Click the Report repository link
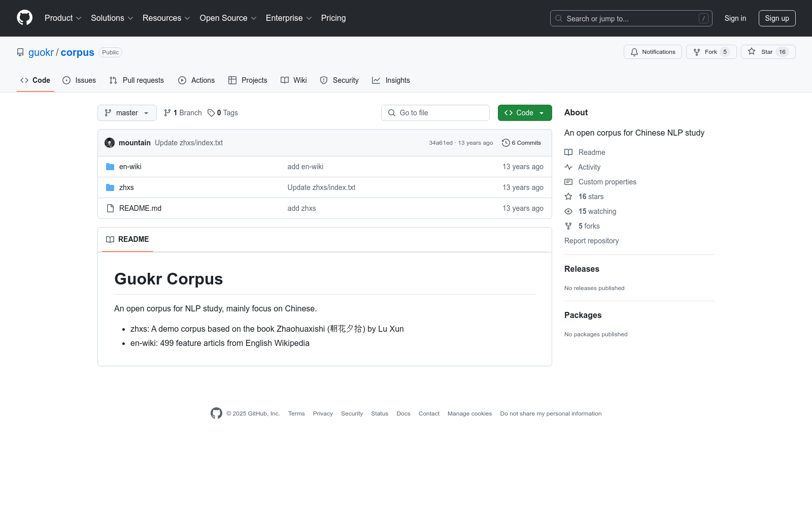812x508 pixels. coord(591,241)
